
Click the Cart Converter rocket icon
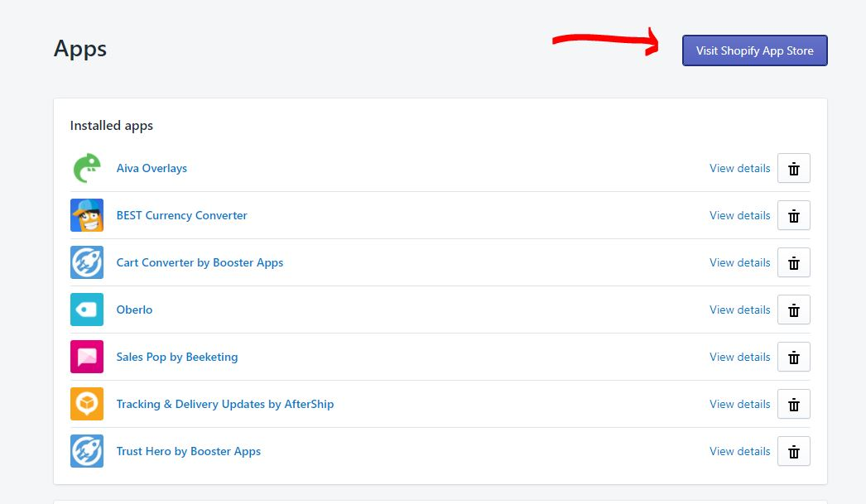click(87, 262)
